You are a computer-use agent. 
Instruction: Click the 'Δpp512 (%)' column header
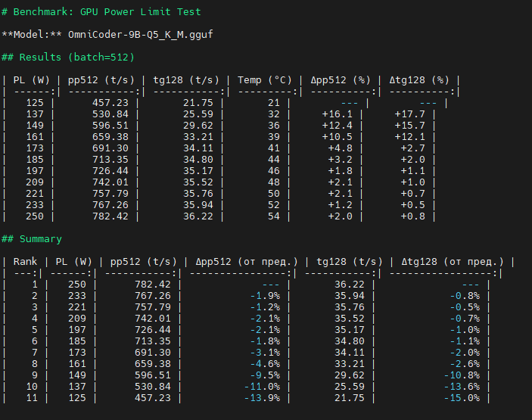[x=341, y=80]
